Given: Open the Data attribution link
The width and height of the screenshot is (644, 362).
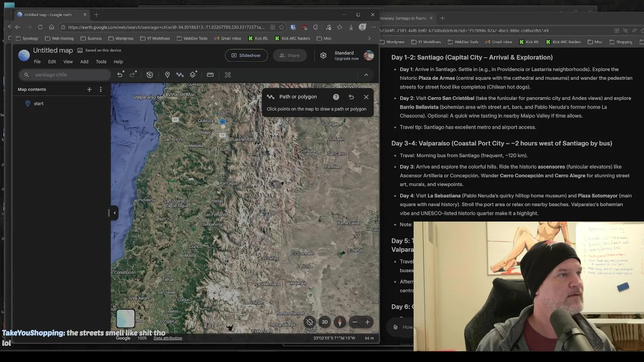Looking at the screenshot, I should 168,338.
